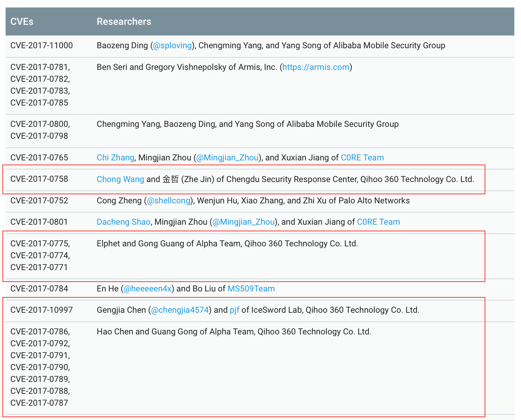Select the Researchers column header

coord(124,22)
